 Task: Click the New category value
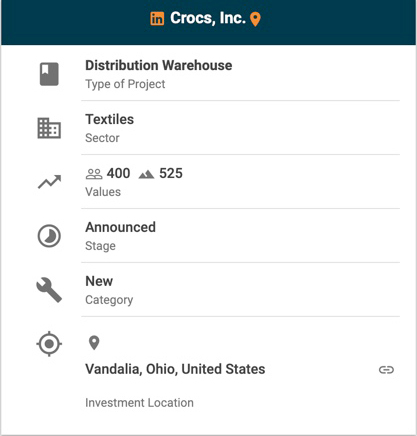[99, 281]
